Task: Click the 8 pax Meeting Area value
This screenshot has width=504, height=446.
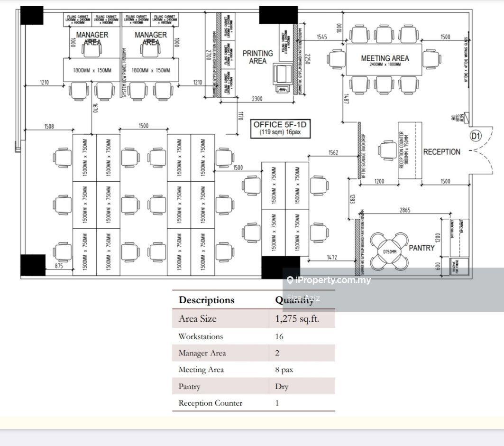Action: 282,370
